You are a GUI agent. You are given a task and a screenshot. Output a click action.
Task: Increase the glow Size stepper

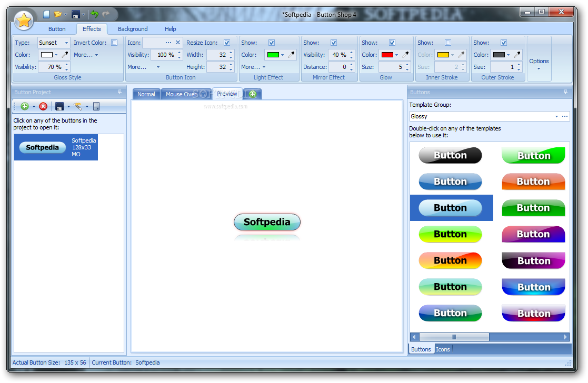pos(407,65)
